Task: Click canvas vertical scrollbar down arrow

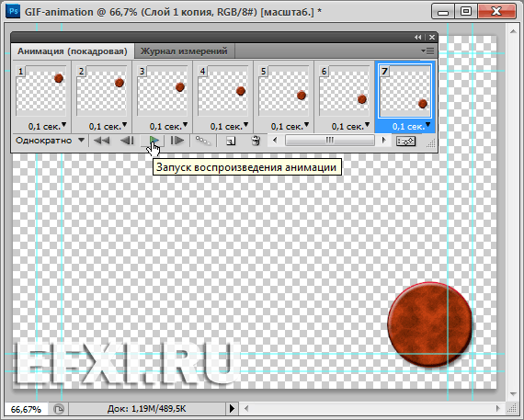Action: point(513,394)
